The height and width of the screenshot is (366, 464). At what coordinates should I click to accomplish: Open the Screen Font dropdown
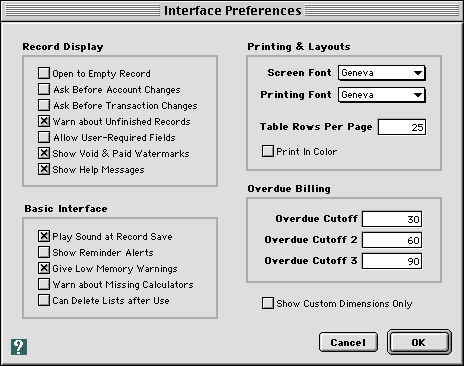(x=382, y=73)
